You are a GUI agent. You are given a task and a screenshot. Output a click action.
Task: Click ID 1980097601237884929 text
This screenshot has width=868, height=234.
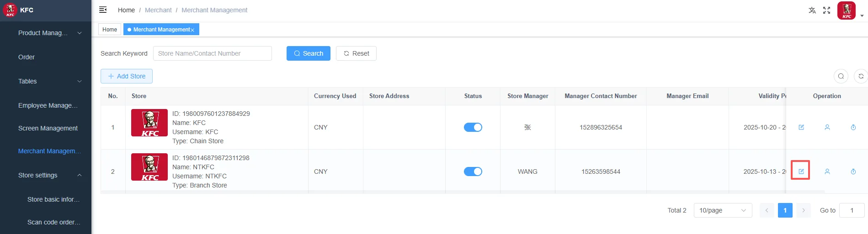tap(211, 114)
